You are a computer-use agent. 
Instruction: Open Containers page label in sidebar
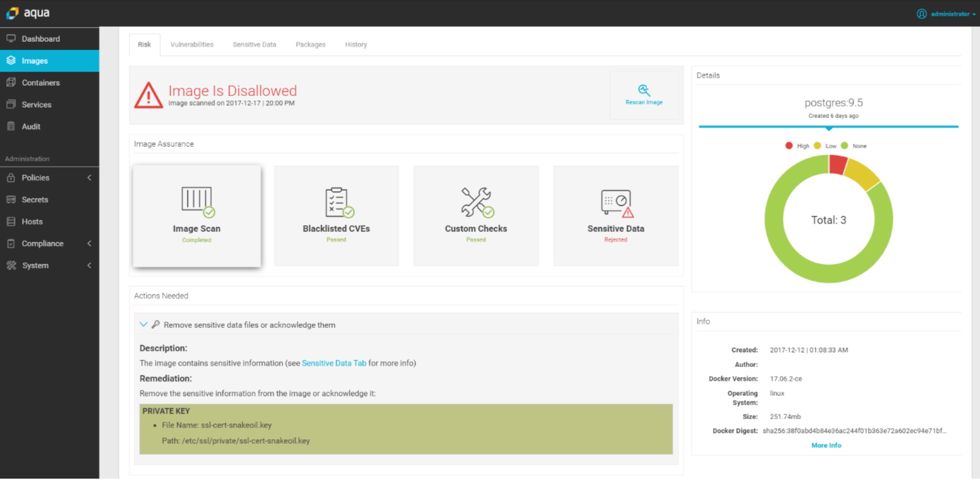tap(41, 83)
